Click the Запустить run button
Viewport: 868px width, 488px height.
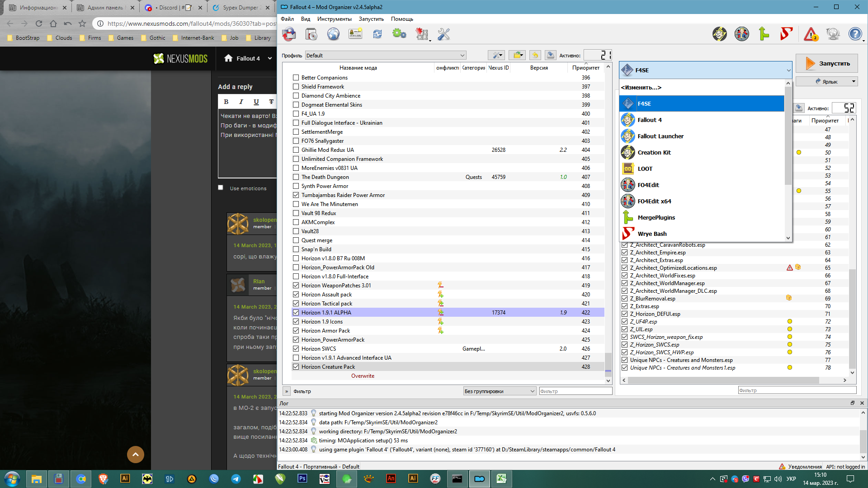826,64
